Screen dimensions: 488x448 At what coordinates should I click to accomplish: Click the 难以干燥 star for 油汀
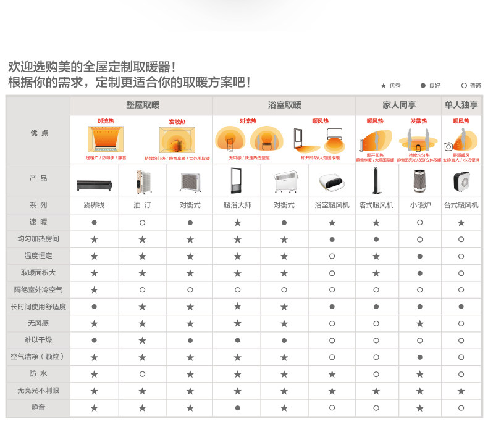click(142, 341)
